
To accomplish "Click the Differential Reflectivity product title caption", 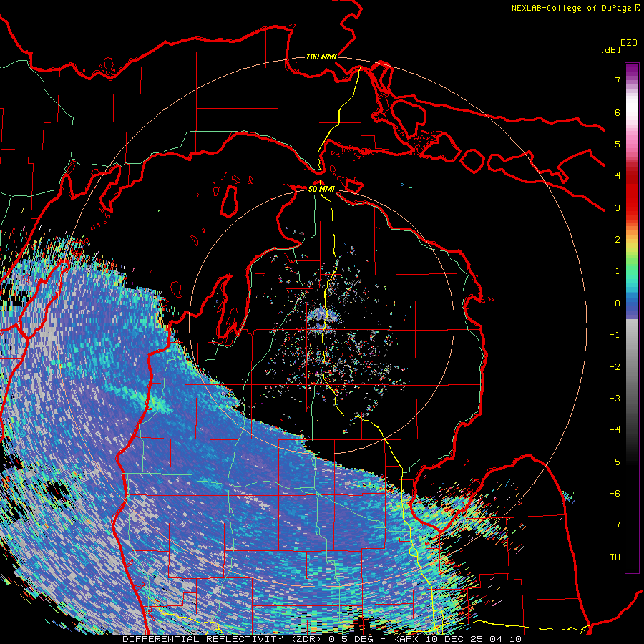I will (322, 639).
